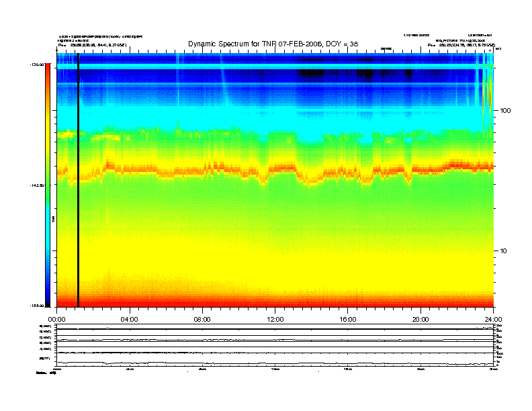Click the -155.00 colorbar minimum label

pyautogui.click(x=37, y=306)
